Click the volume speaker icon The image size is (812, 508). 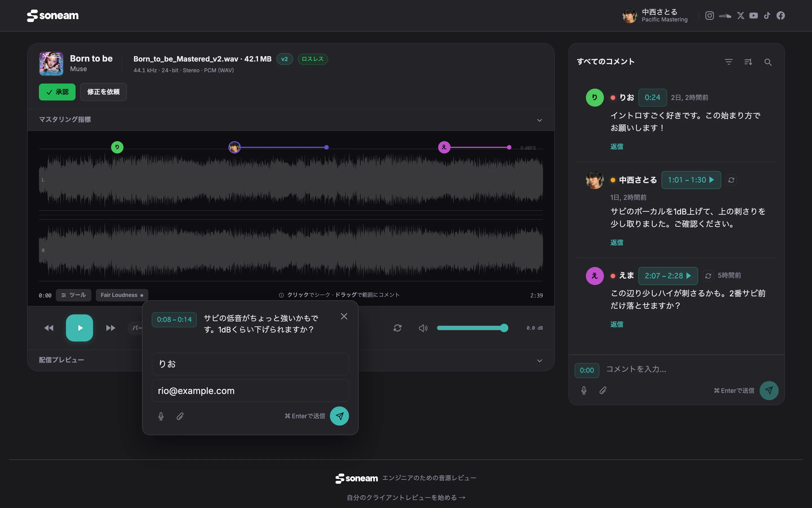pyautogui.click(x=423, y=328)
